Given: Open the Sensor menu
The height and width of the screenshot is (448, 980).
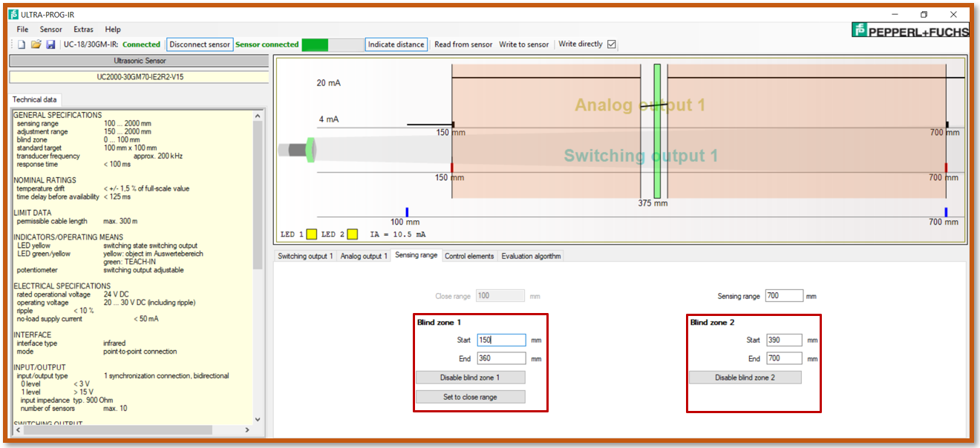Looking at the screenshot, I should point(51,30).
